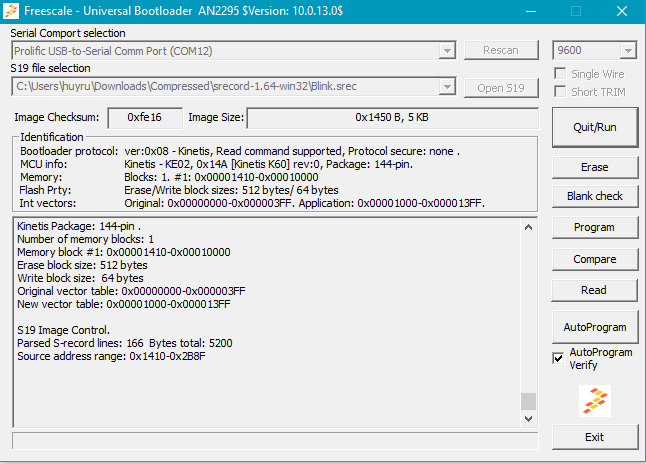Viewport: 646px width, 464px height.
Task: Click the Blank check button
Action: click(x=595, y=196)
